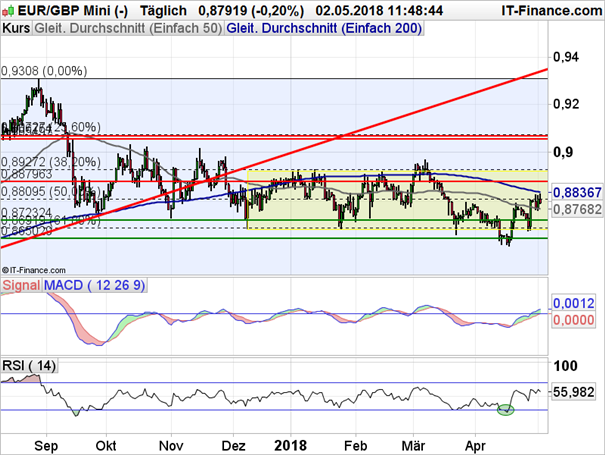605x455 pixels.
Task: Click the 2018 label on time axis
Action: coord(291,446)
